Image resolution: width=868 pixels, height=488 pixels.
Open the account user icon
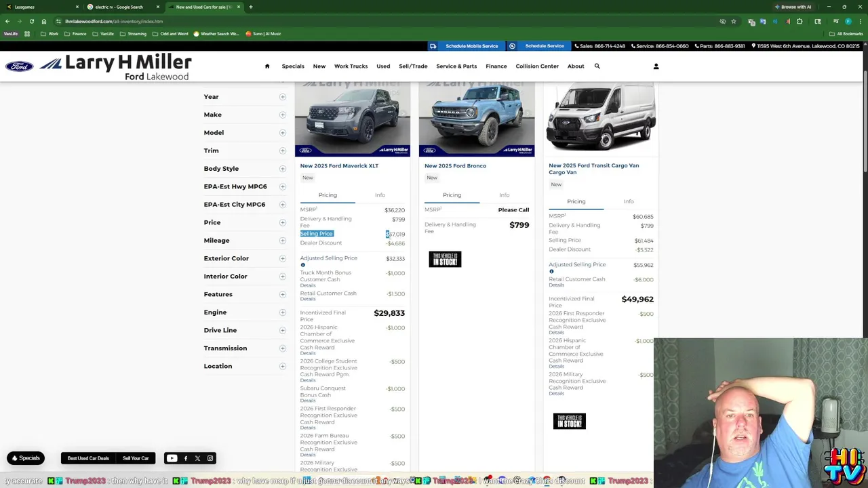(x=656, y=66)
